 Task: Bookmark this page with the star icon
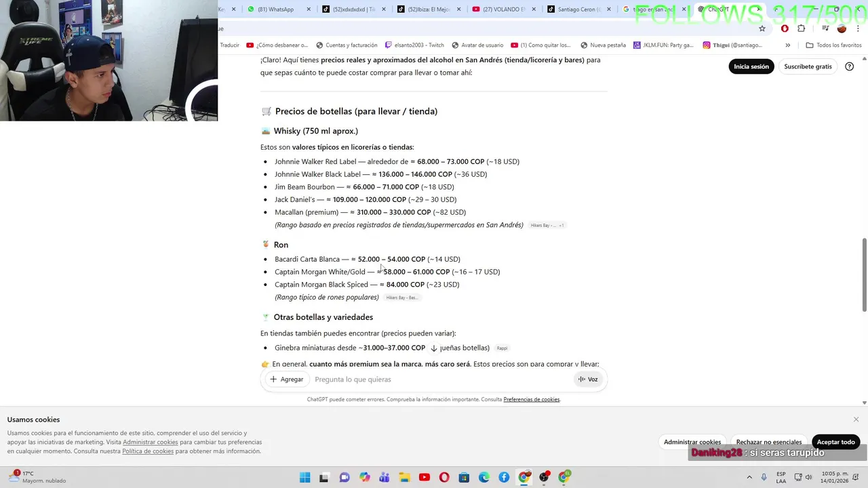762,28
